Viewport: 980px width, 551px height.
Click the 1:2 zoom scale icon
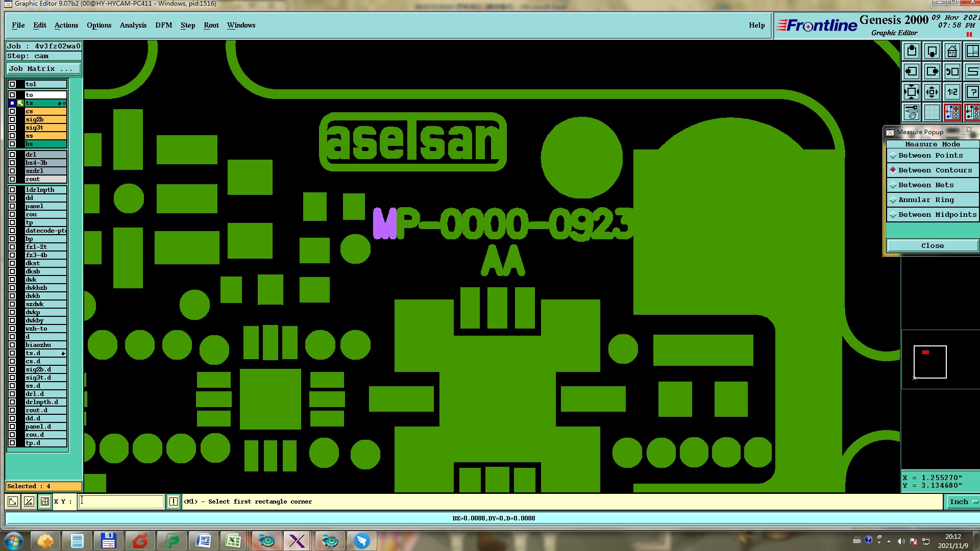click(x=952, y=92)
